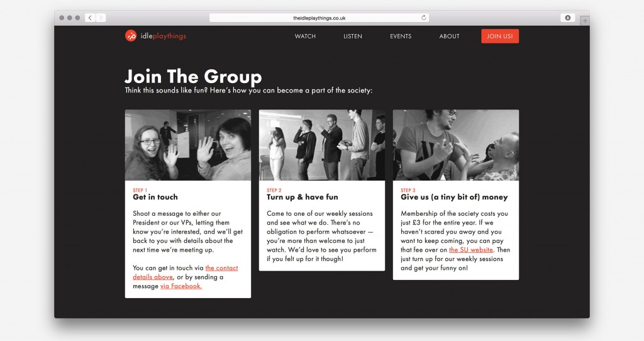Go back with the browser back arrow
The height and width of the screenshot is (341, 644).
90,18
